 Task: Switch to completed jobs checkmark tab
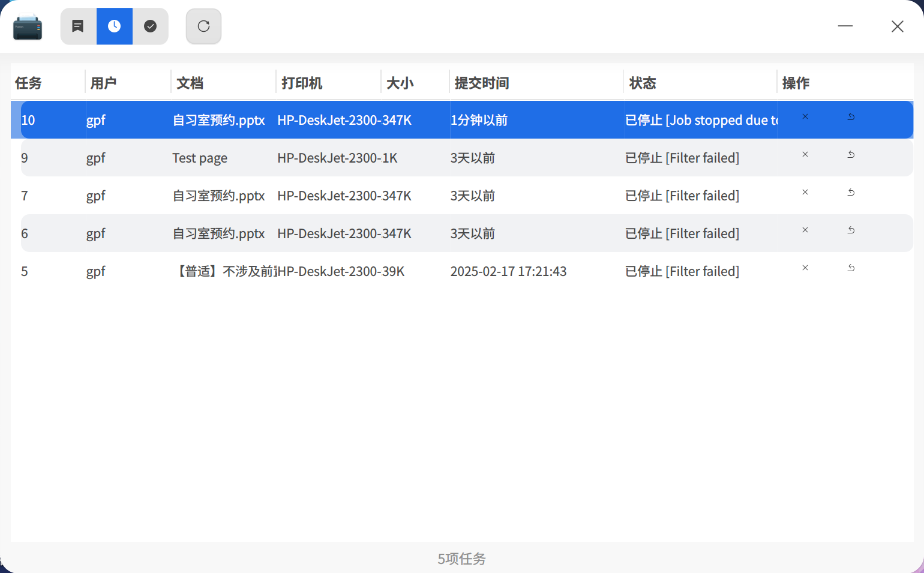point(151,26)
